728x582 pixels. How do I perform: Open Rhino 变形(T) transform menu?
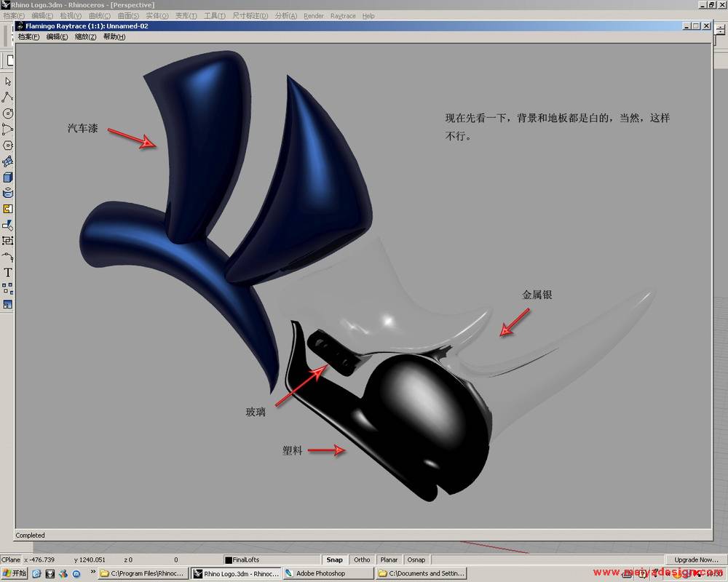pyautogui.click(x=186, y=16)
